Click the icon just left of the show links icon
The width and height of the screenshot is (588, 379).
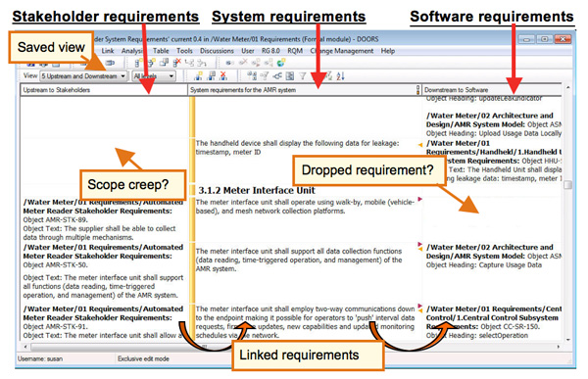coord(265,76)
